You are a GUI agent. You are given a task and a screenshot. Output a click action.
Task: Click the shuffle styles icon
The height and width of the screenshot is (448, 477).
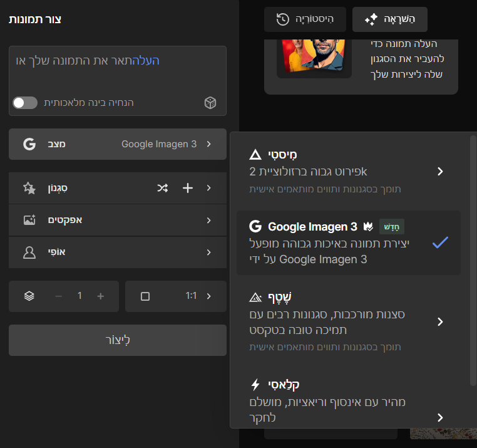pyautogui.click(x=162, y=187)
